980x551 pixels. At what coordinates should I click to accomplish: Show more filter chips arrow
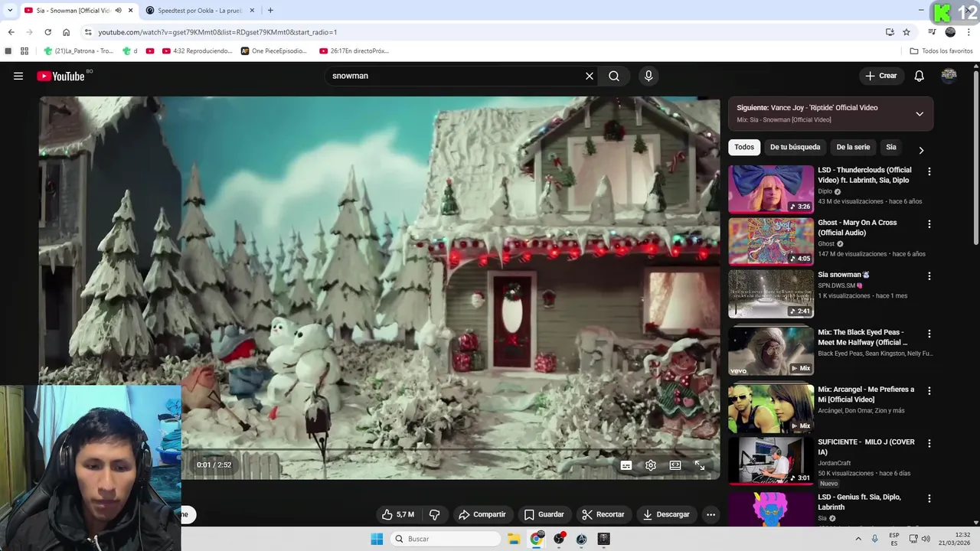[921, 150]
